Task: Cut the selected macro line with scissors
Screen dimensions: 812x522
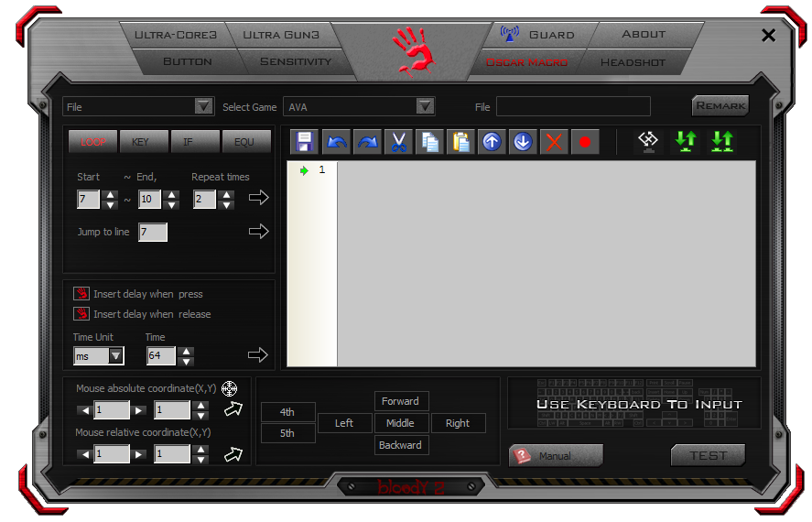Action: 399,142
